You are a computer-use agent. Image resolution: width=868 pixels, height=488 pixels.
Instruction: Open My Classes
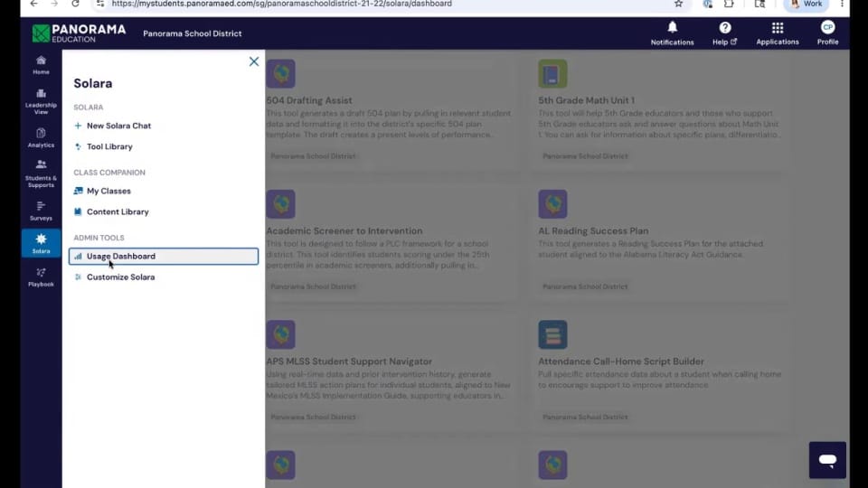(x=108, y=191)
